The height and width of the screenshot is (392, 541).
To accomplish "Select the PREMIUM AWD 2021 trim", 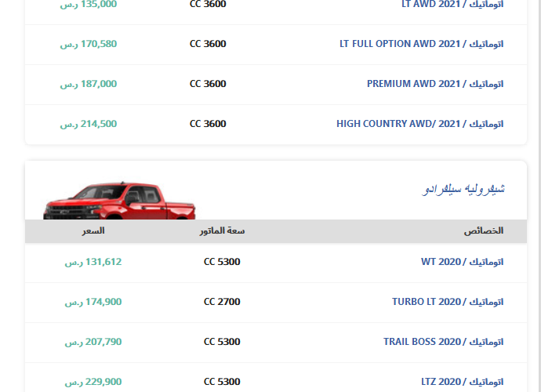I will [x=435, y=84].
